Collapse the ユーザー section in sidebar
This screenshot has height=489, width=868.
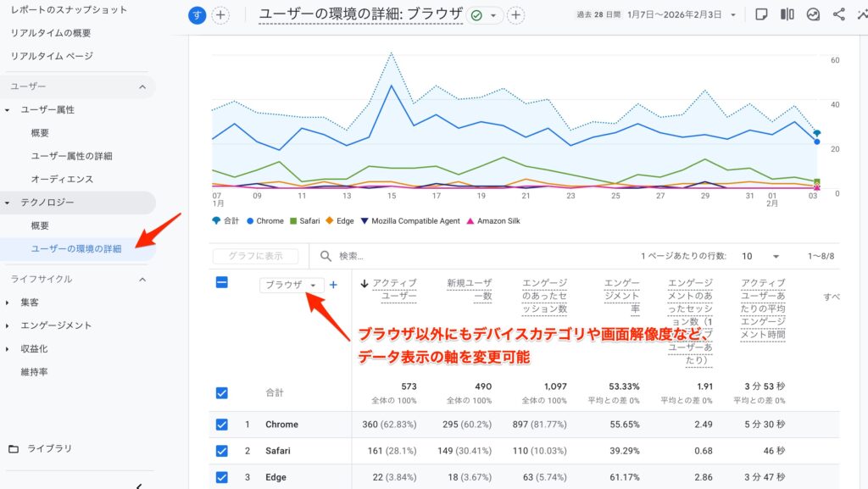point(142,86)
